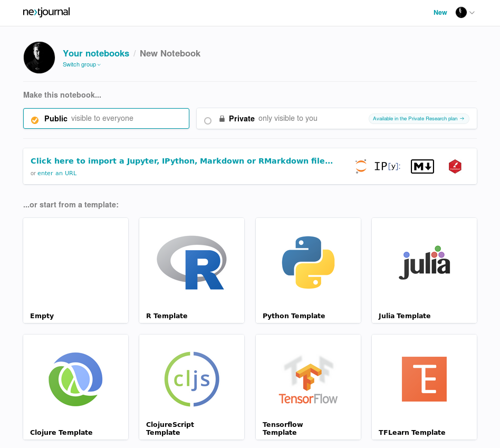
Task: Select the Python Template label
Action: tap(294, 316)
